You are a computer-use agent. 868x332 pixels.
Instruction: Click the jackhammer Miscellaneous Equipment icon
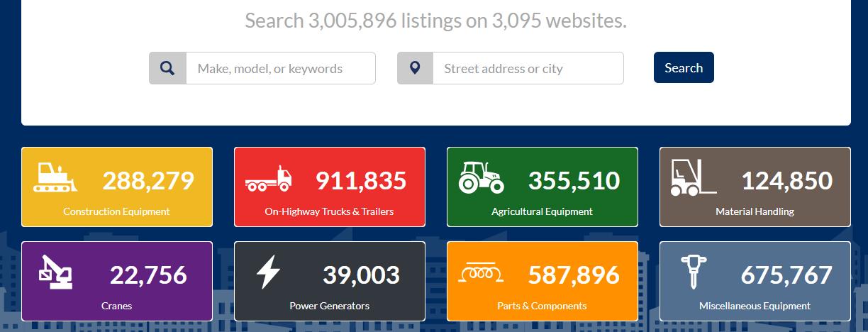[x=693, y=272]
